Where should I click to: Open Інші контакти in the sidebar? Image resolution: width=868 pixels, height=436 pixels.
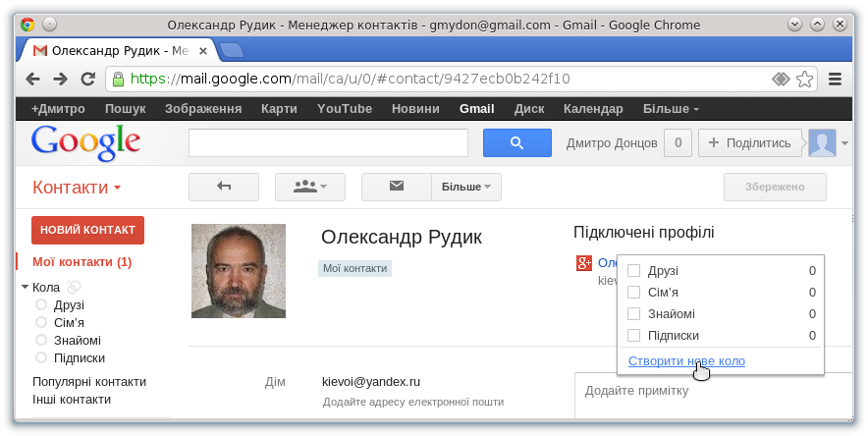click(72, 400)
